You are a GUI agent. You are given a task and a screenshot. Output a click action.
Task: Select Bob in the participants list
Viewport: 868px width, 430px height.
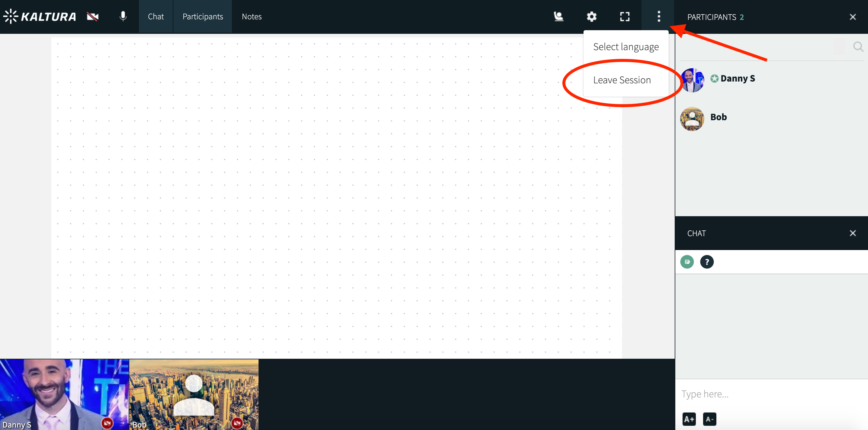[x=718, y=117]
